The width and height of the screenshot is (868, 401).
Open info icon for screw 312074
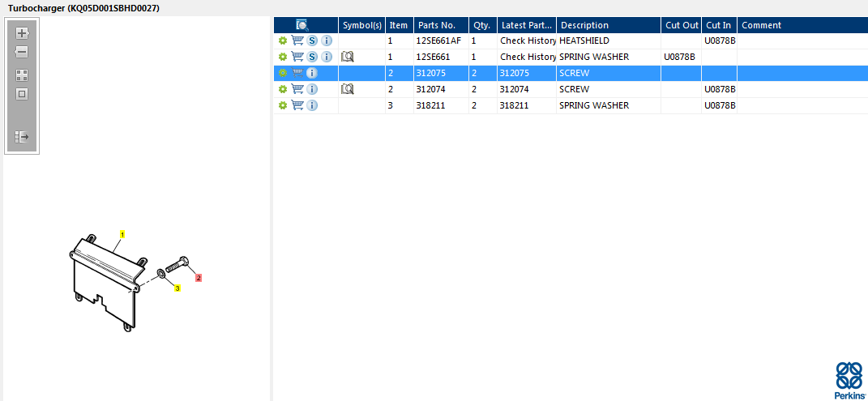(x=312, y=89)
